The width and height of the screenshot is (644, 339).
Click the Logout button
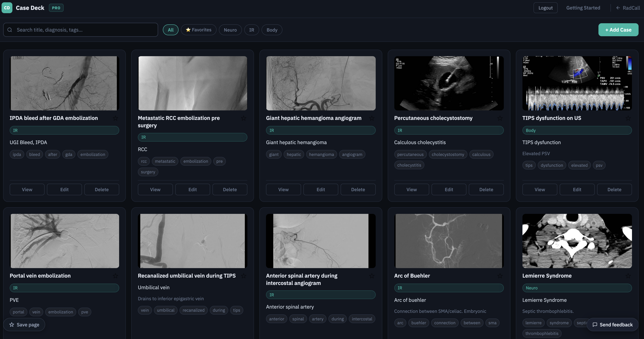point(546,8)
